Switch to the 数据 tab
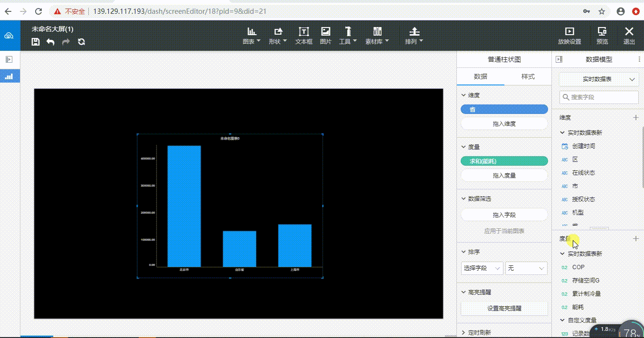 [x=481, y=76]
